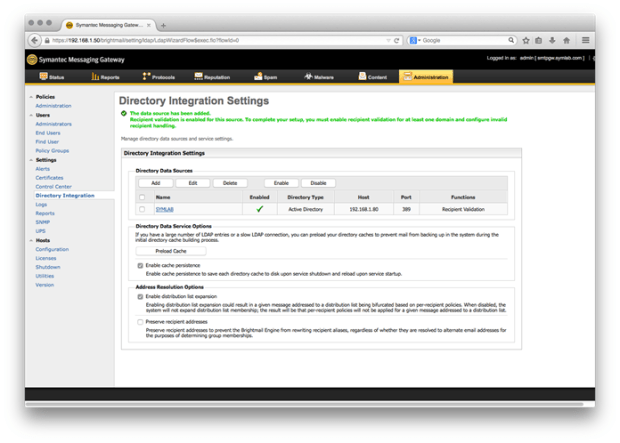620x443 pixels.
Task: Open a new browser tab with plus button
Action: point(164,25)
